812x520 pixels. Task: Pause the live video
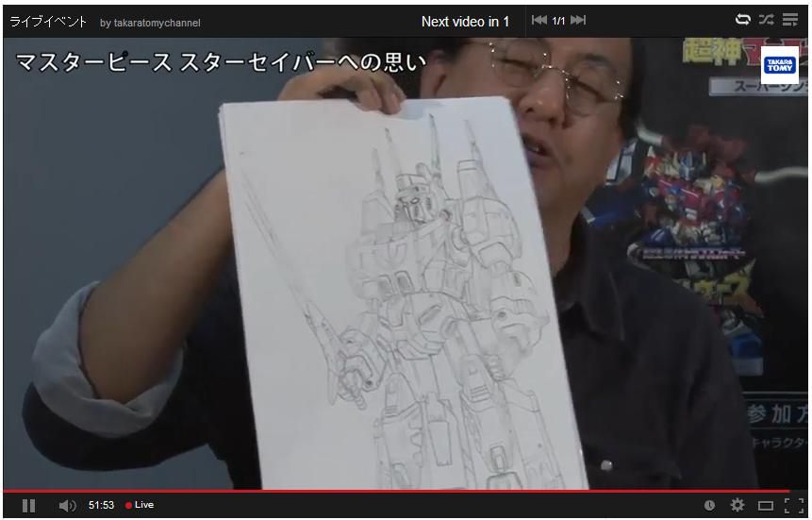click(29, 506)
